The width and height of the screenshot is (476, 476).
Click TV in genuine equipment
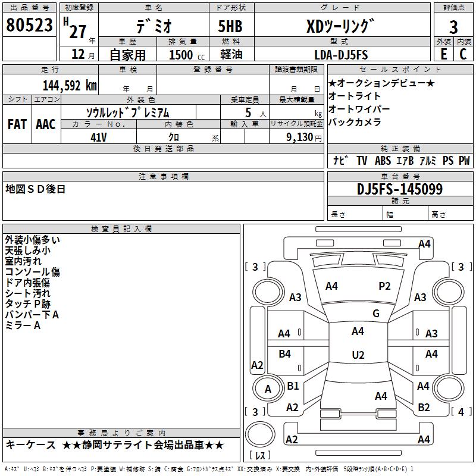(x=362, y=161)
